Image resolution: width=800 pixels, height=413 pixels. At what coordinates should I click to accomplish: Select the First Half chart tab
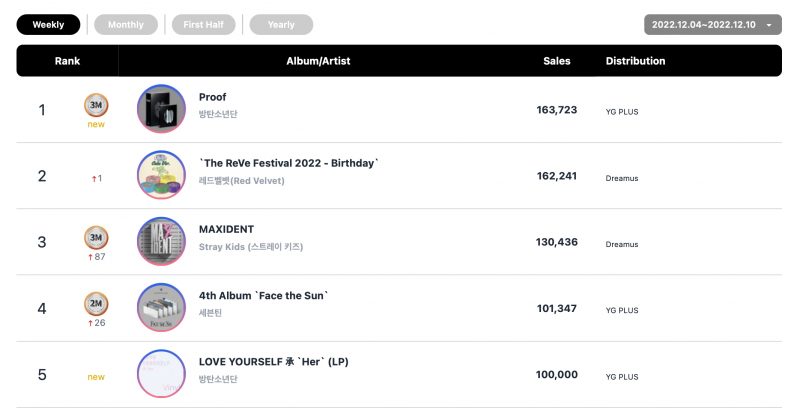(203, 25)
